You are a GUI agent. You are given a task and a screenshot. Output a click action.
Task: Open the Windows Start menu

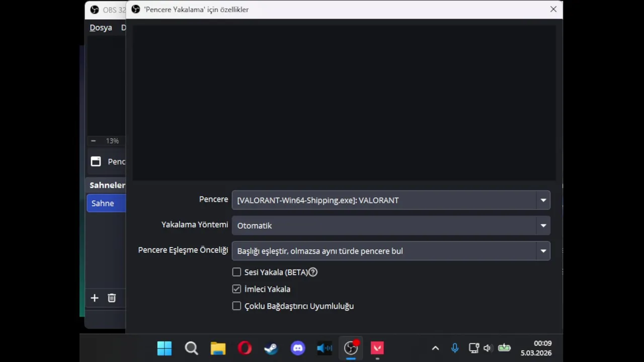click(165, 348)
